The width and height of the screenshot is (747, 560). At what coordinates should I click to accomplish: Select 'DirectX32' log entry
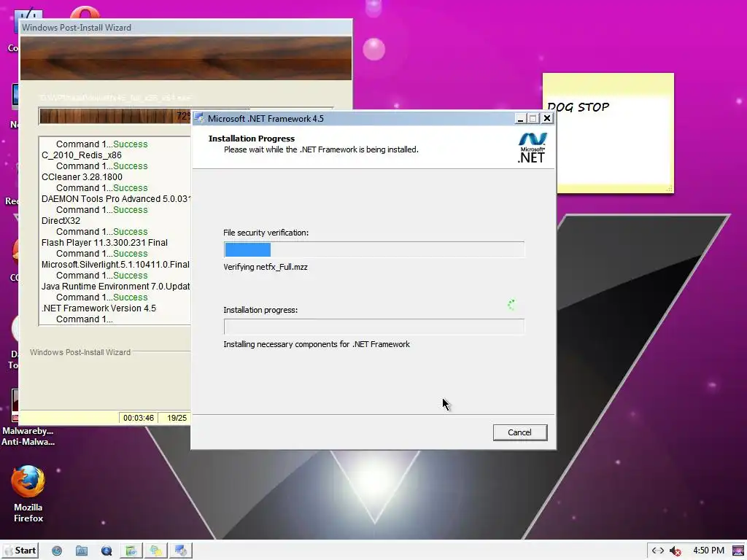coord(61,220)
